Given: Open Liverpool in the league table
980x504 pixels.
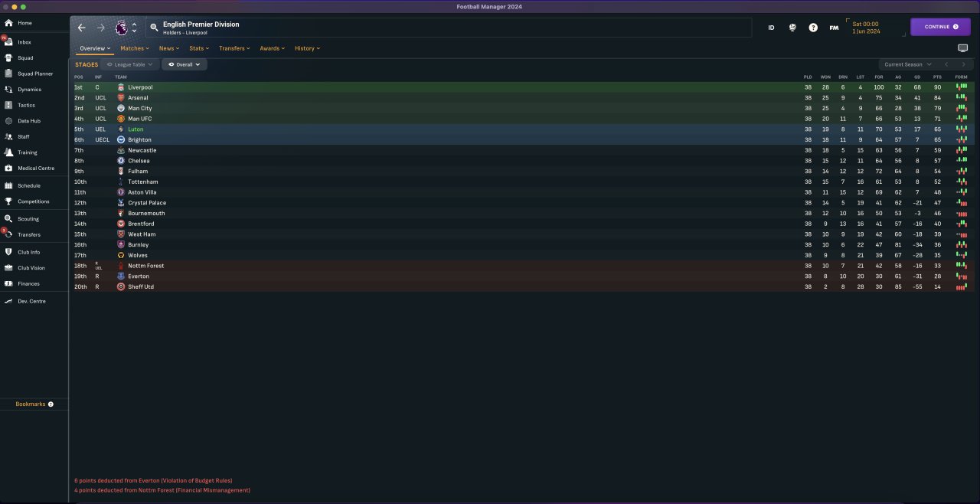Looking at the screenshot, I should 139,87.
